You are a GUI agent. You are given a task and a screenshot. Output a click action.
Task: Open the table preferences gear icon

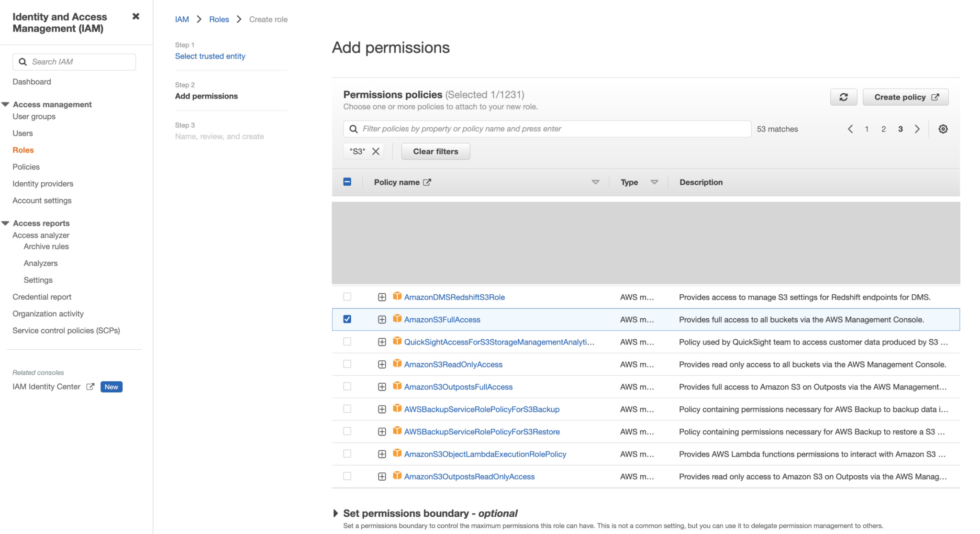(943, 129)
